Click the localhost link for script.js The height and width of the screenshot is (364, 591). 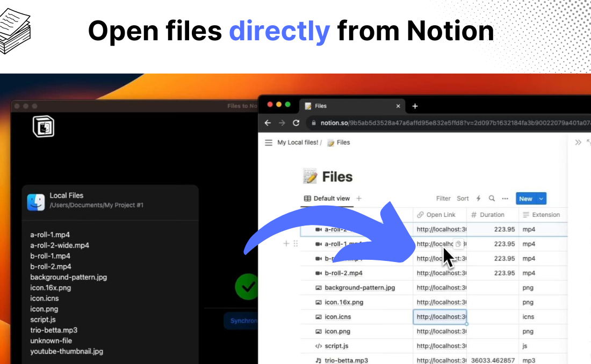[441, 346]
